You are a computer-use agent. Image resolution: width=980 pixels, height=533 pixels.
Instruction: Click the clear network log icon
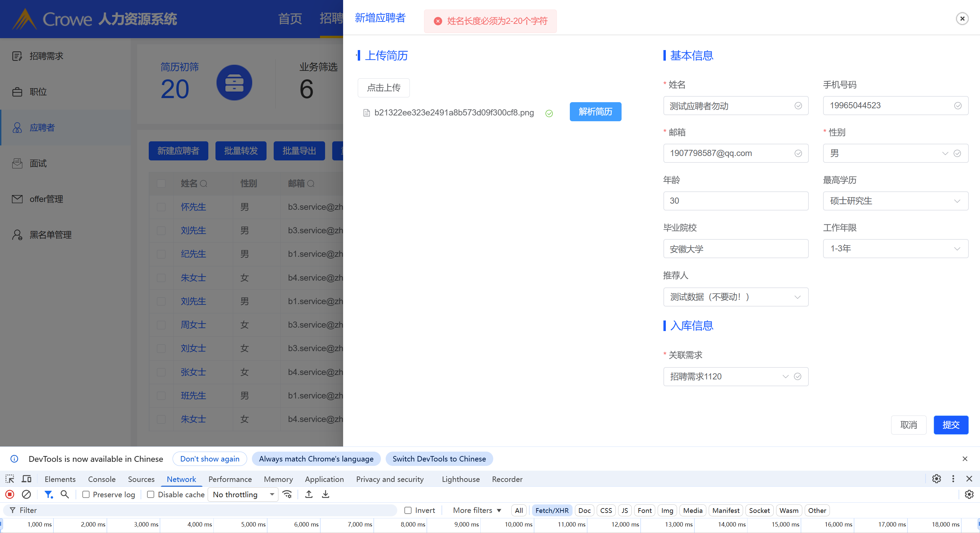(x=26, y=494)
